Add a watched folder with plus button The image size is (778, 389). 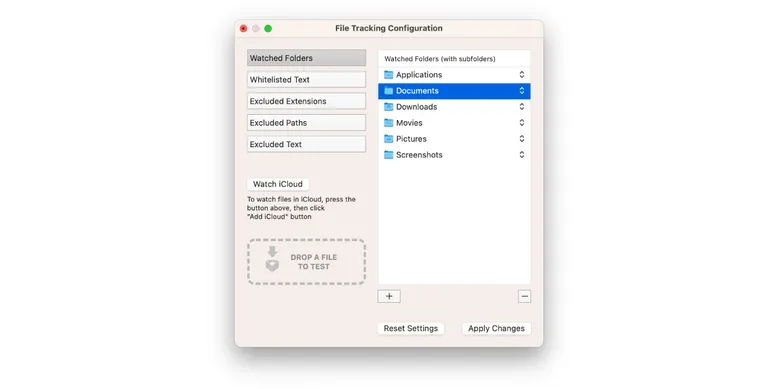click(x=389, y=296)
